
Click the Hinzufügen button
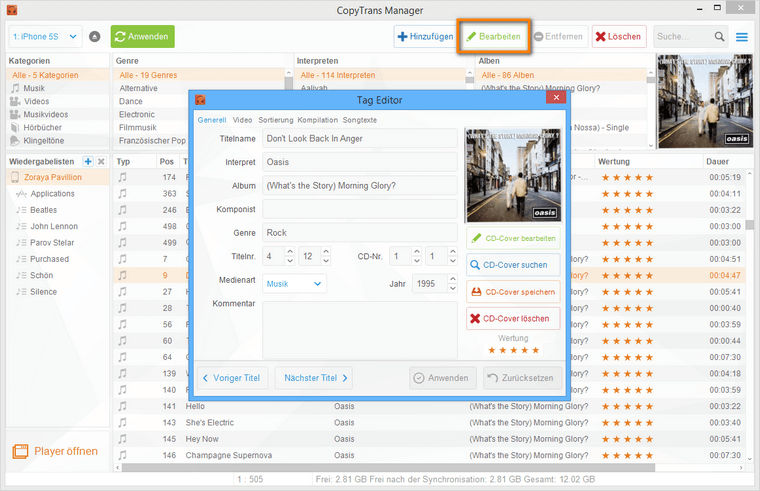425,36
